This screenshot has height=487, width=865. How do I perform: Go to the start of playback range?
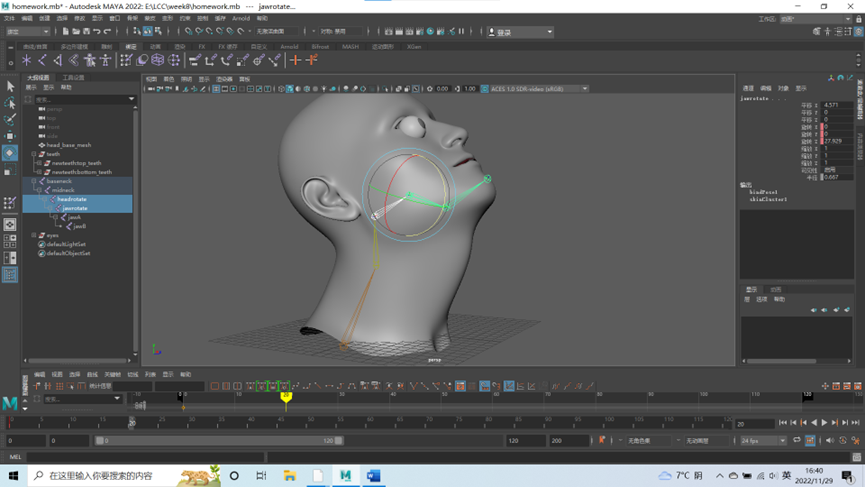click(783, 423)
